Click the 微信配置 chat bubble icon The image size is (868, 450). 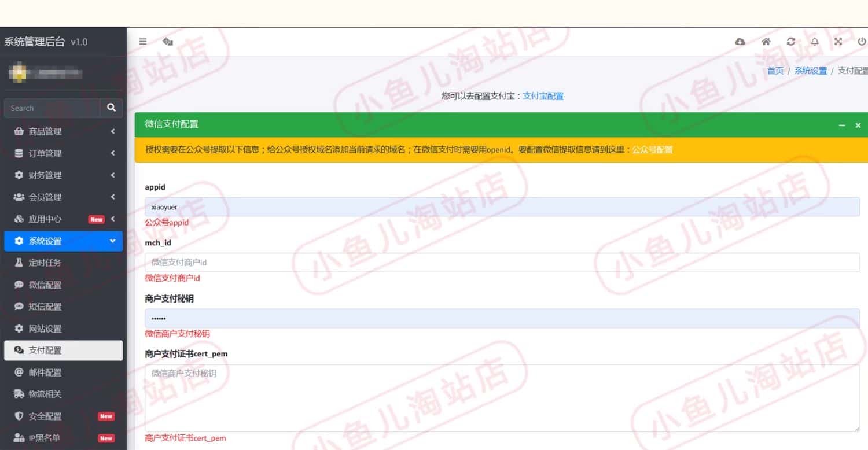[x=19, y=285]
